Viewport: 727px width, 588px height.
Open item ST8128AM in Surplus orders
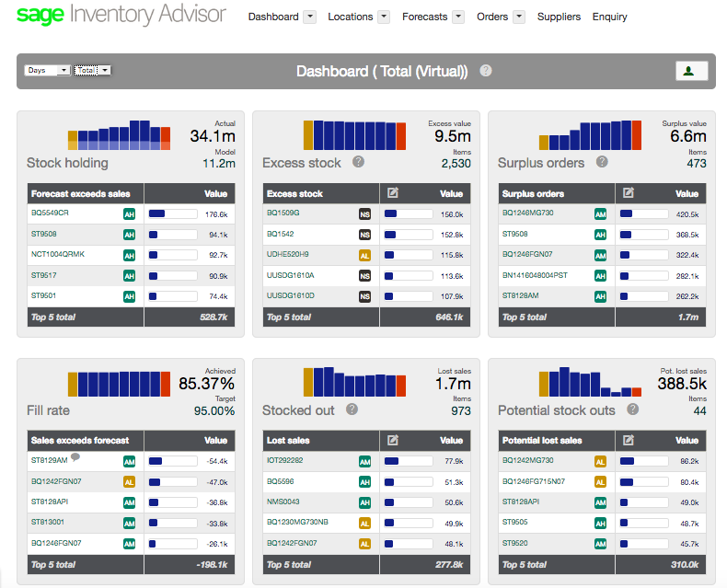tap(520, 295)
